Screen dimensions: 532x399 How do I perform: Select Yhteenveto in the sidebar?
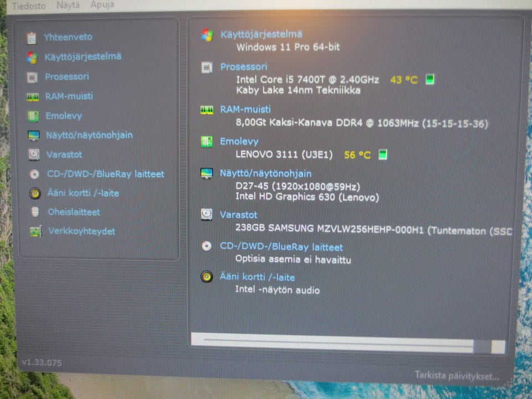click(68, 37)
